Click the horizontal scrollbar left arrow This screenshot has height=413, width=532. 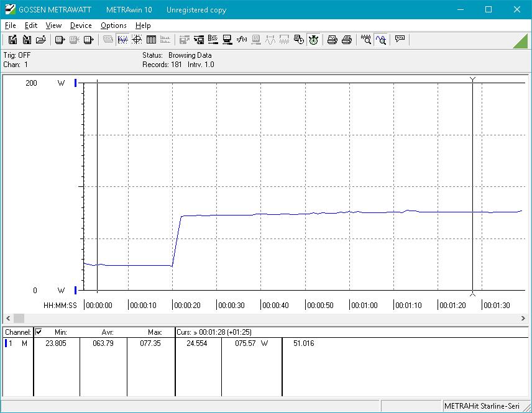9,318
